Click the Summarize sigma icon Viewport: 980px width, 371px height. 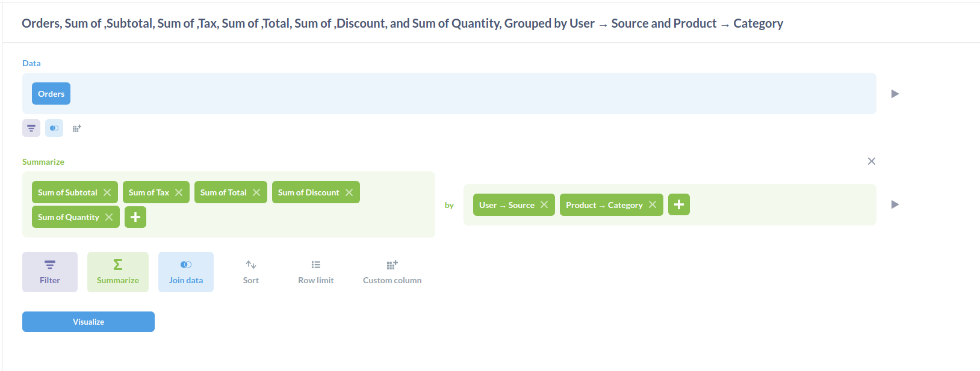click(117, 271)
